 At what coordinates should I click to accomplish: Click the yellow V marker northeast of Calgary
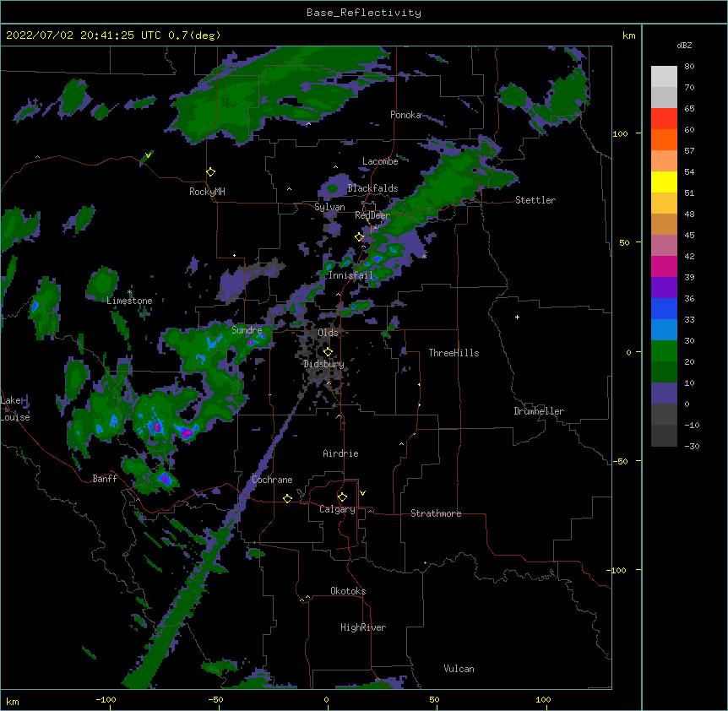362,493
